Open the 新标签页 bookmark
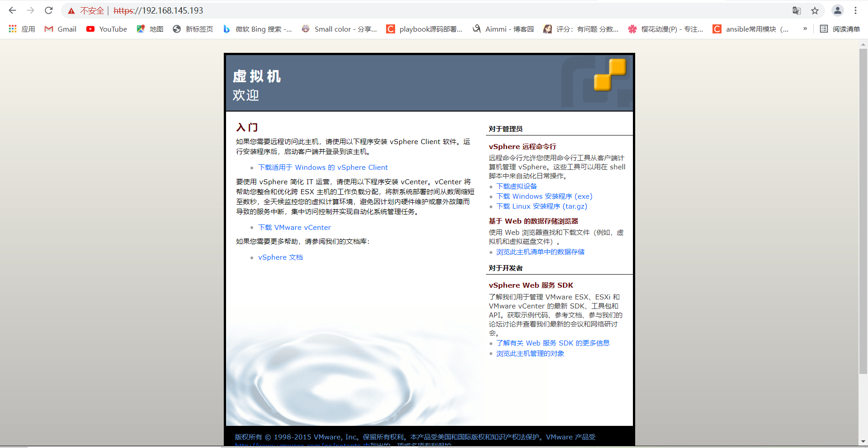This screenshot has height=448, width=868. click(193, 29)
